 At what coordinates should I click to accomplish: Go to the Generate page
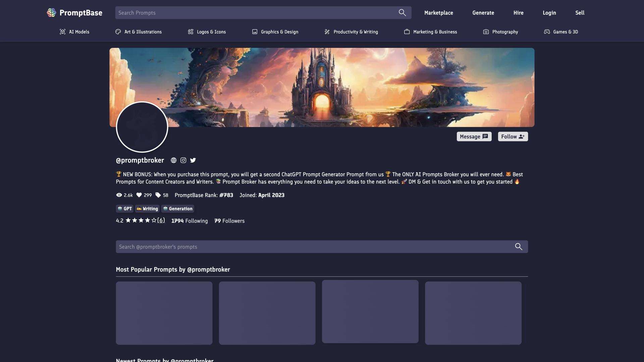coord(483,12)
